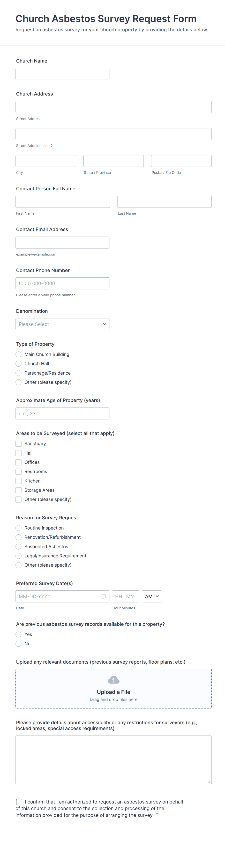Select Suspected Asbestos as survey reason
Viewport: 225px width, 868px height.
[x=18, y=547]
